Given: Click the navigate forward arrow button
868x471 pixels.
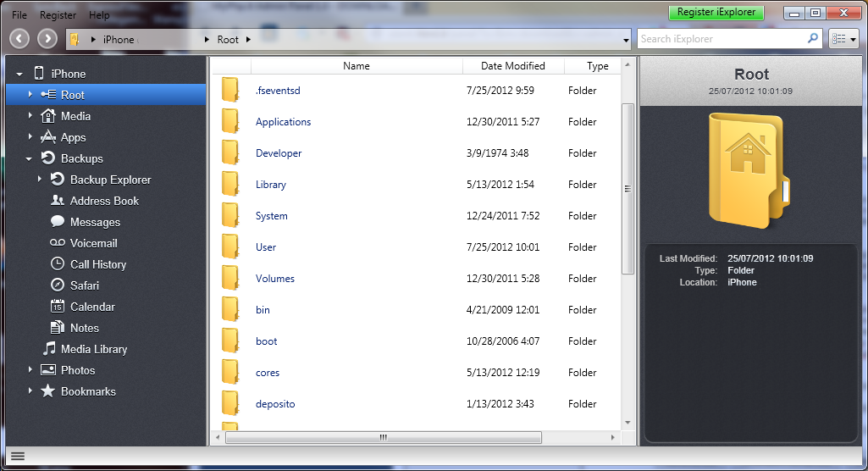Looking at the screenshot, I should (x=47, y=39).
